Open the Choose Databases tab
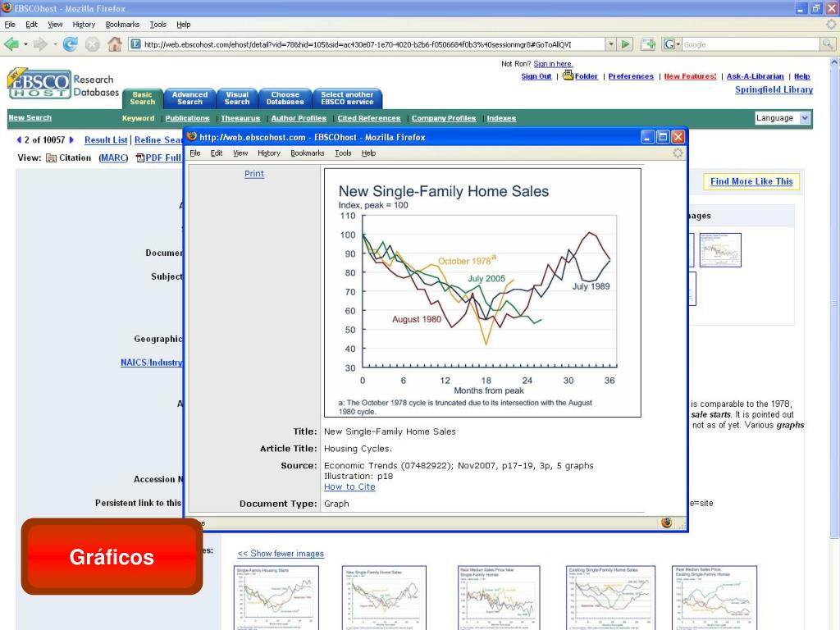Viewport: 840px width, 630px height. (285, 98)
